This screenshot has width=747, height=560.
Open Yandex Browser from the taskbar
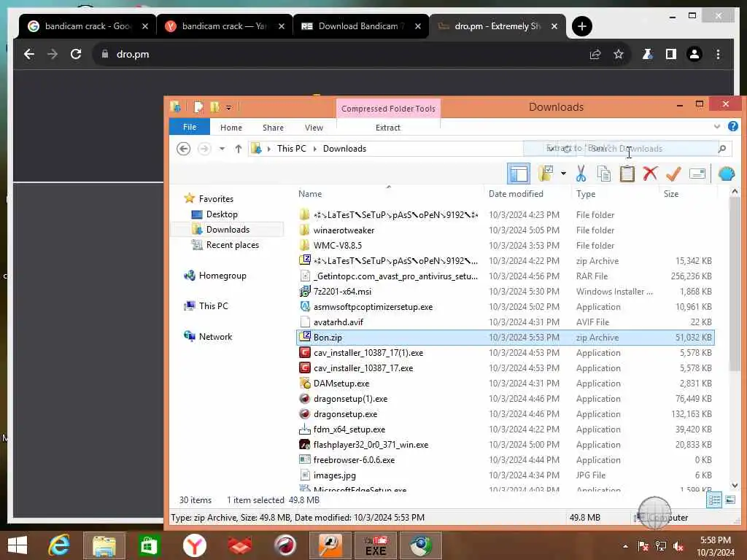(194, 545)
